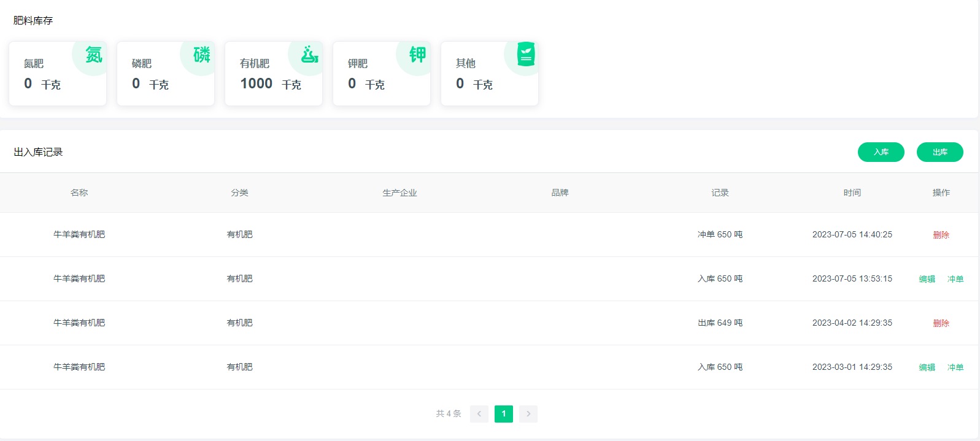The image size is (980, 441).
Task: Click 冲单 for the 2023-07-05 入库 record
Action: [955, 279]
